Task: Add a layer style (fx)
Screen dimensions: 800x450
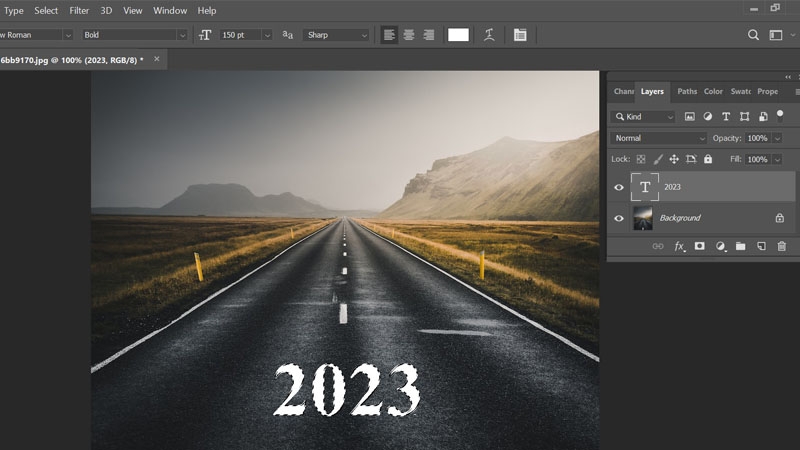Action: coord(680,246)
